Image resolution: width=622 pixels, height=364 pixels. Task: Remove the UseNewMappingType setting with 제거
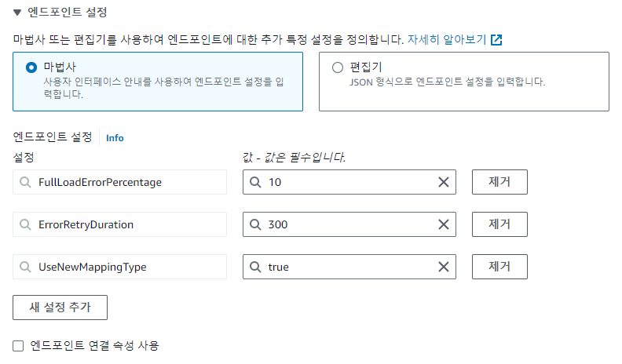(499, 267)
